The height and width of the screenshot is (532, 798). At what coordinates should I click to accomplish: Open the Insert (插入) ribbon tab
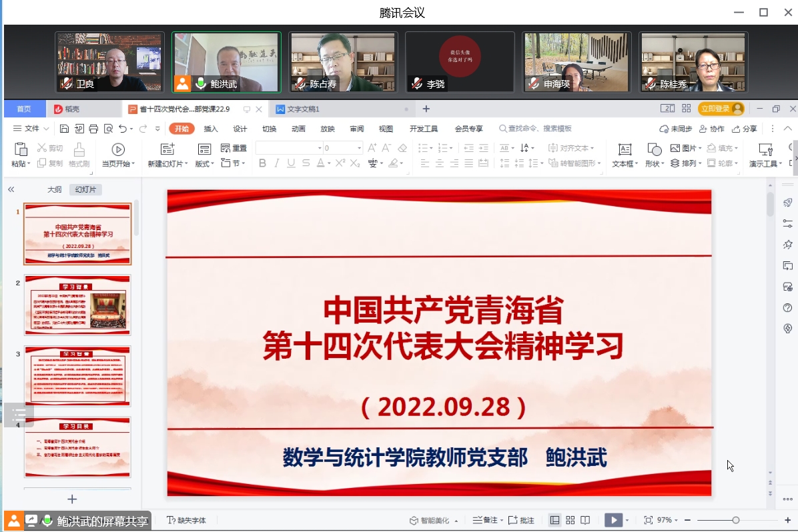tap(211, 129)
